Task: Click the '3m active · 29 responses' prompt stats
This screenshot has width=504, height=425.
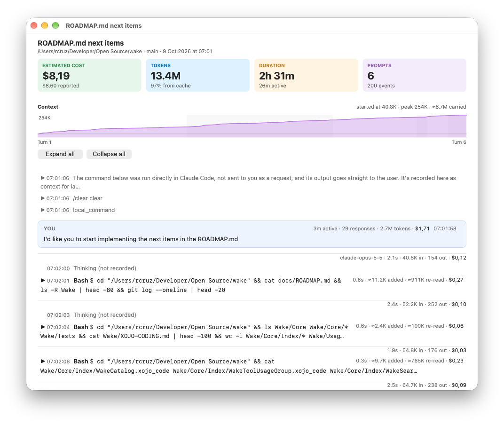Action: pos(344,228)
